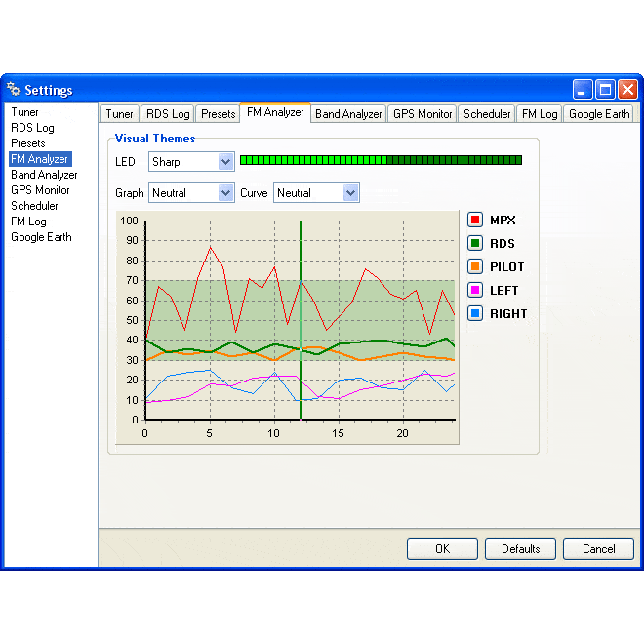
Task: Click the Settings gear icon in title bar
Action: (x=14, y=90)
